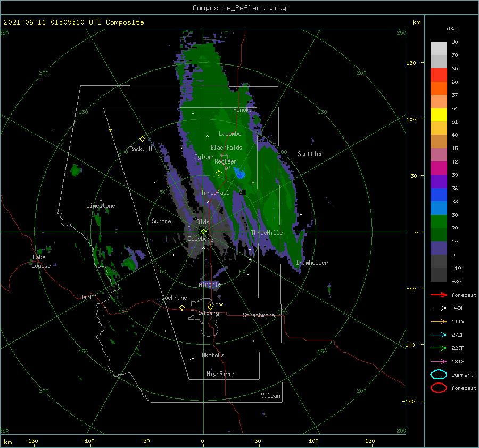Click the Calgary city label

[x=208, y=313]
